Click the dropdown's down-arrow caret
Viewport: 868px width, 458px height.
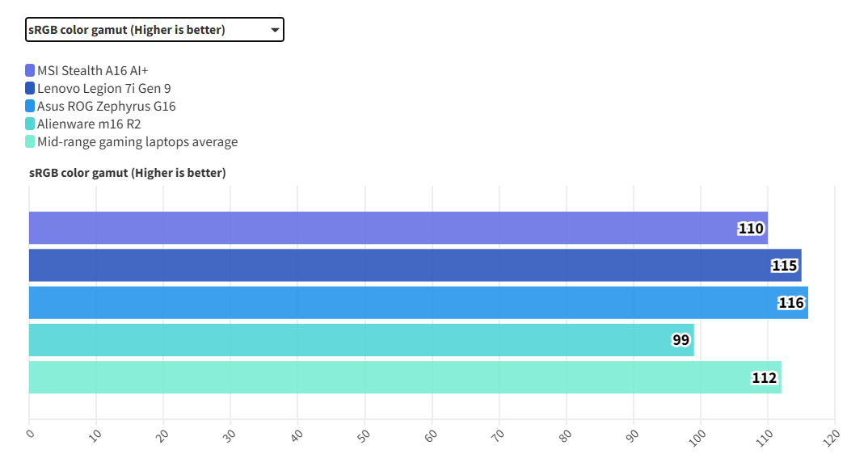coord(275,31)
